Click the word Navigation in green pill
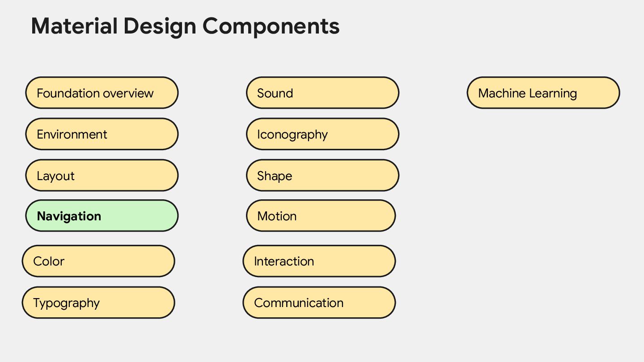Image resolution: width=644 pixels, height=362 pixels. click(69, 216)
